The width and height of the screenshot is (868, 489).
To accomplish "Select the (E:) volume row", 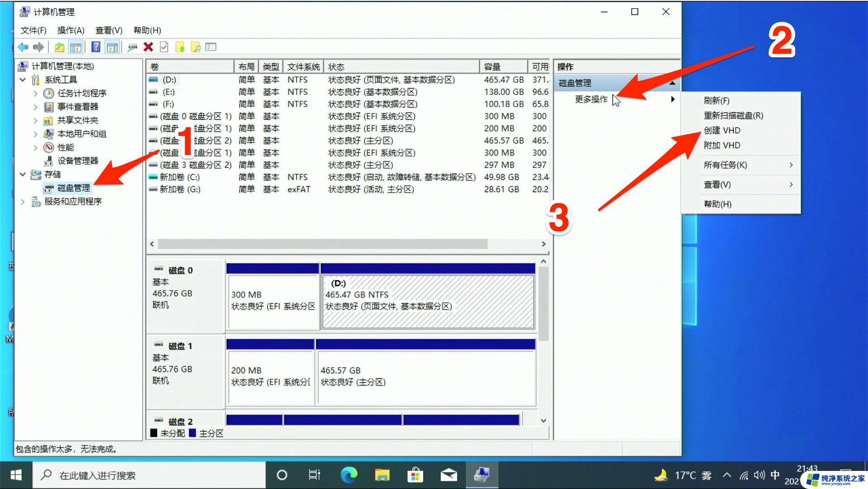I will pyautogui.click(x=348, y=92).
